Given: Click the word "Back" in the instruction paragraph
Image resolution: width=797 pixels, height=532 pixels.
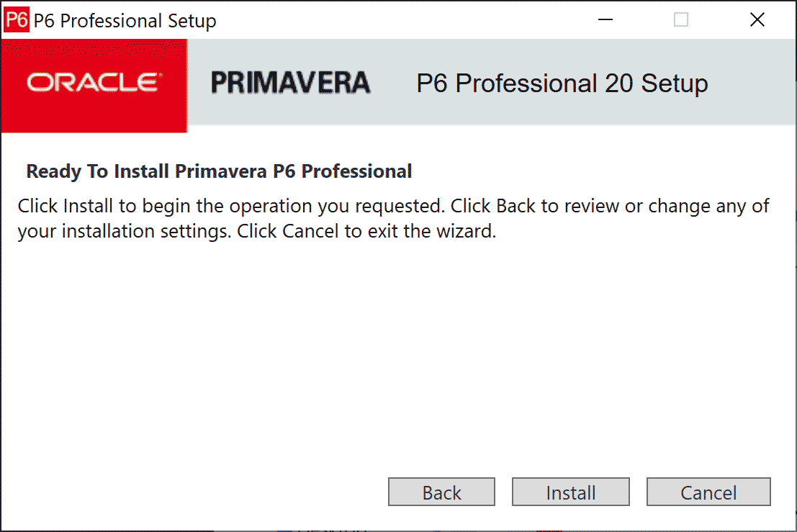Looking at the screenshot, I should tap(515, 207).
